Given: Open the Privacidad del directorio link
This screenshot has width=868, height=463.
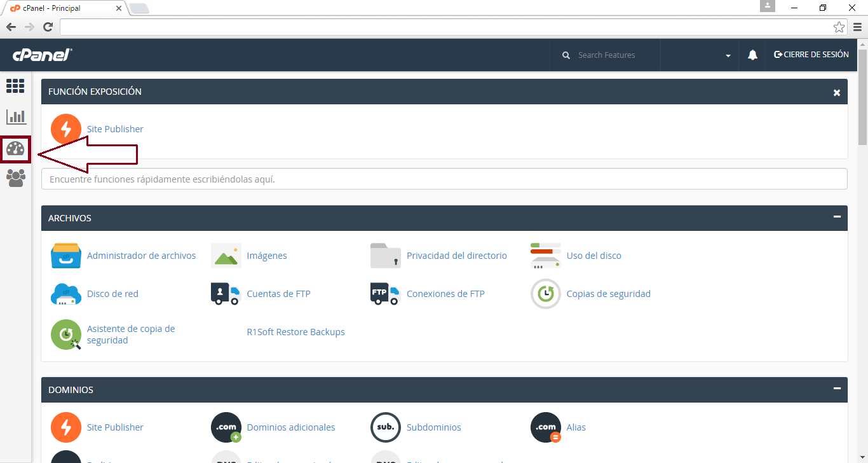Looking at the screenshot, I should [456, 256].
